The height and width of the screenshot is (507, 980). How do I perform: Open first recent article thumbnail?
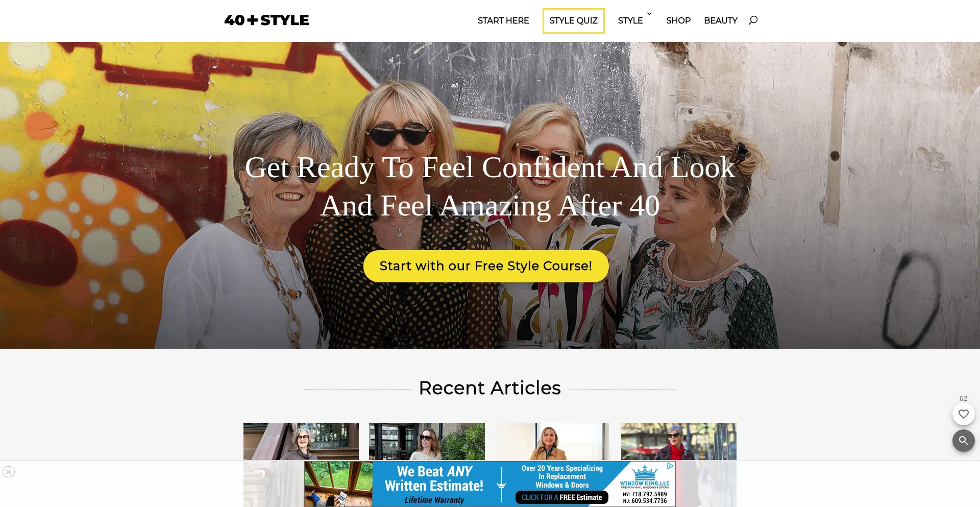301,441
